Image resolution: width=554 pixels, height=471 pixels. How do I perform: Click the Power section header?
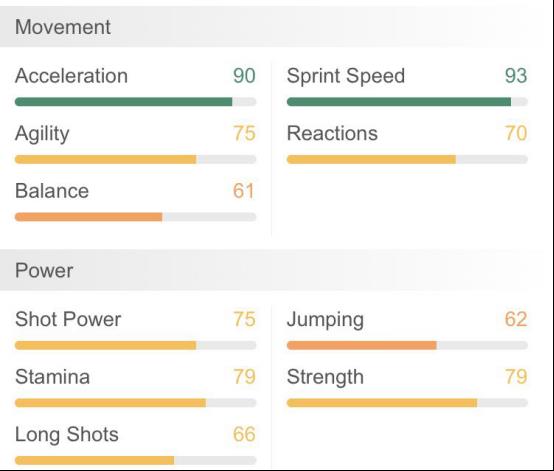(x=271, y=270)
